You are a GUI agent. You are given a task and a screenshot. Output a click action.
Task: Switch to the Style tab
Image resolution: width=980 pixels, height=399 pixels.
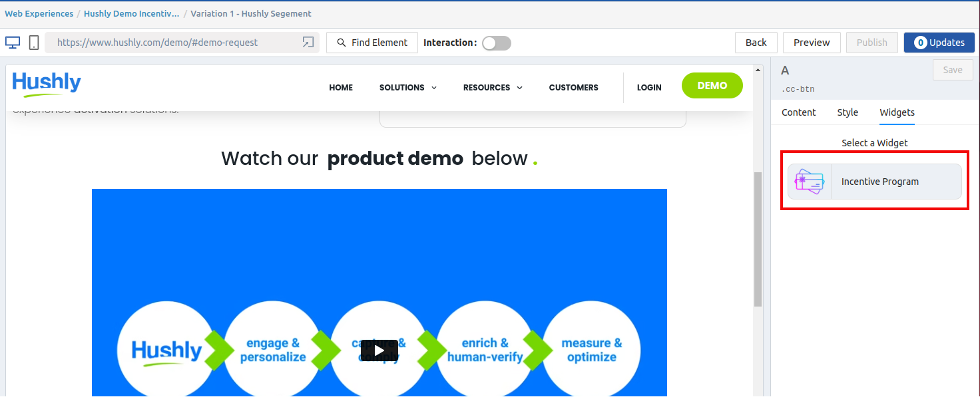(x=848, y=112)
